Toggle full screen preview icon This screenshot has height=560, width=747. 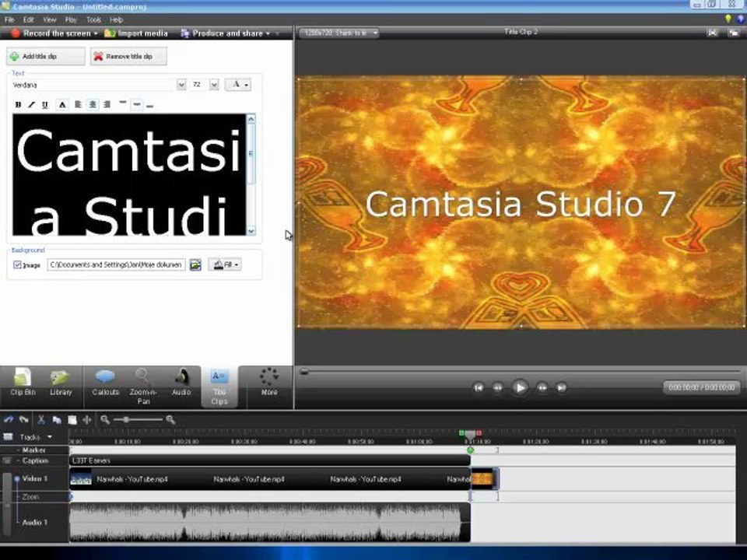click(712, 33)
